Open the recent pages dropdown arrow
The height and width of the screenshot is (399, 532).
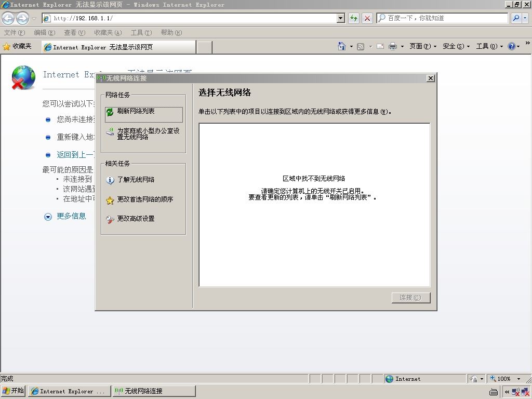click(34, 18)
